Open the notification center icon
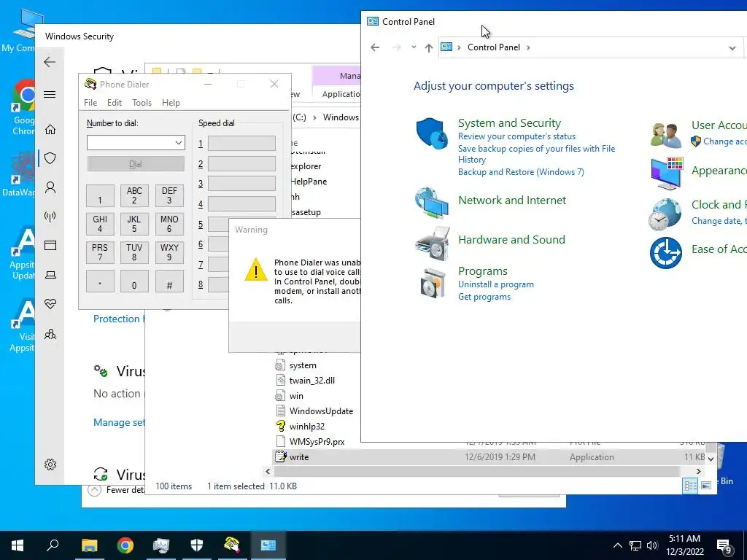The image size is (747, 560). point(724,545)
